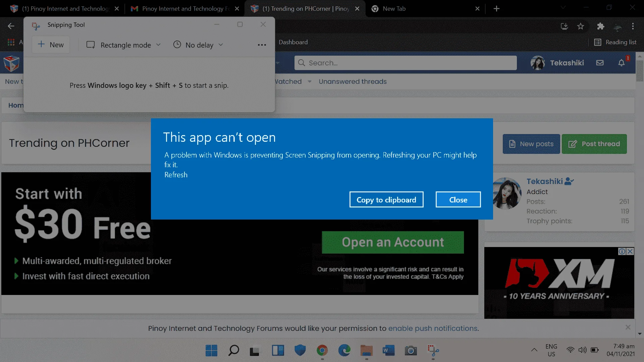Open Windows Security shield on taskbar
Image resolution: width=644 pixels, height=362 pixels.
(x=300, y=351)
